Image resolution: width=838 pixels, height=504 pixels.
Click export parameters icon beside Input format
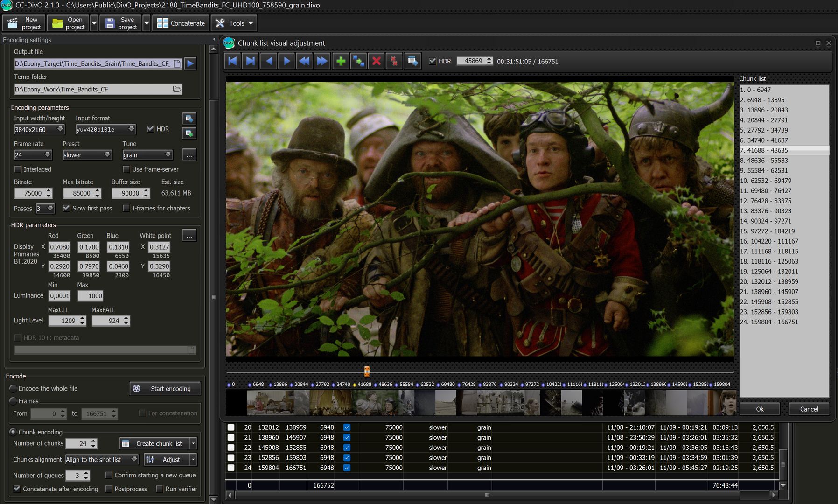click(x=189, y=119)
